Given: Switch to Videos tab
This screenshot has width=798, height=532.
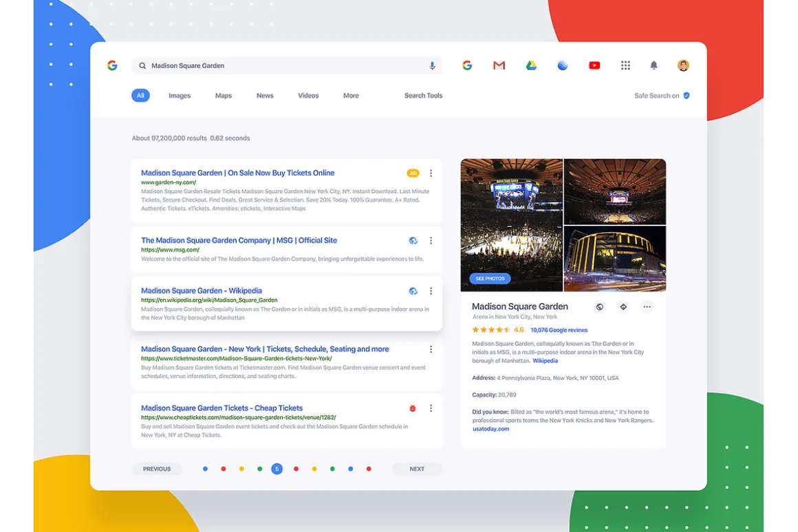Looking at the screenshot, I should [x=308, y=96].
